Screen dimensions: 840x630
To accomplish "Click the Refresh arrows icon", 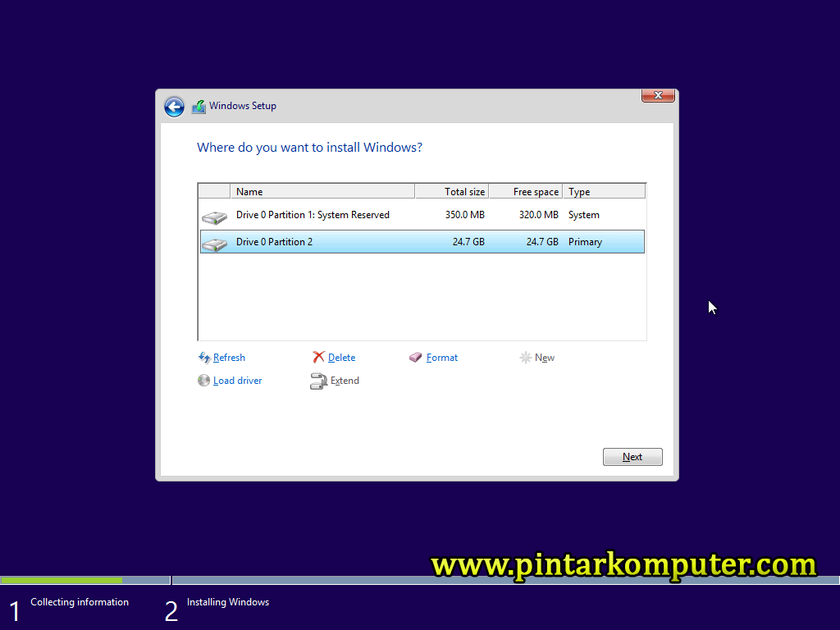I will [x=204, y=358].
